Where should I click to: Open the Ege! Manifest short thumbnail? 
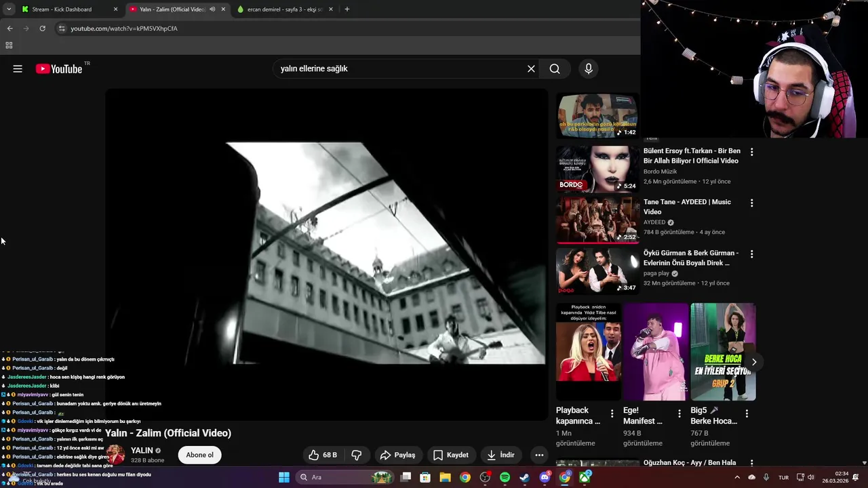click(656, 352)
